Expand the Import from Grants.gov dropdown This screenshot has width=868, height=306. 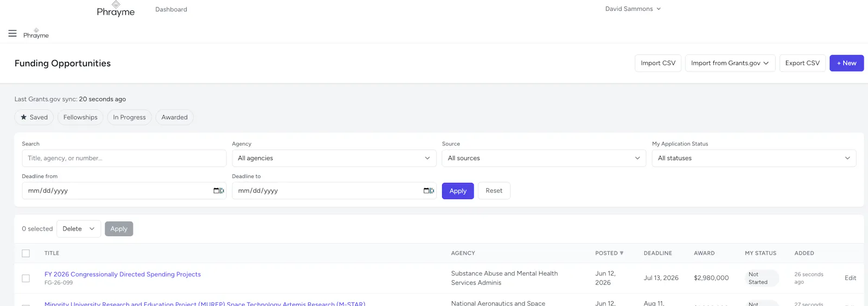730,63
